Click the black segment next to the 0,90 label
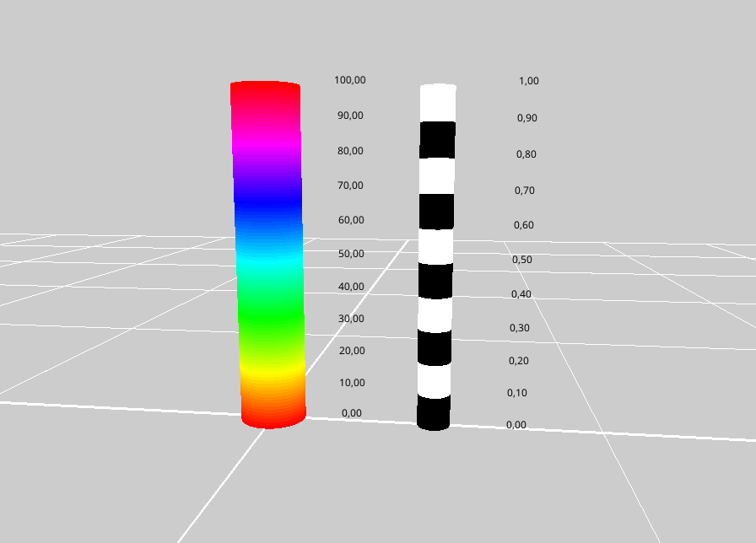The height and width of the screenshot is (543, 756). click(438, 139)
